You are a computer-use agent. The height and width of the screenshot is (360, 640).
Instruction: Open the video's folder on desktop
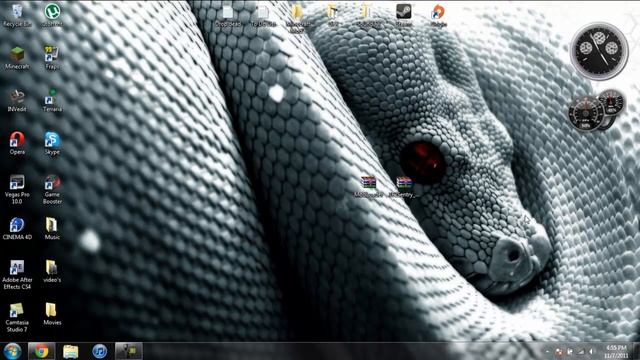[52, 271]
